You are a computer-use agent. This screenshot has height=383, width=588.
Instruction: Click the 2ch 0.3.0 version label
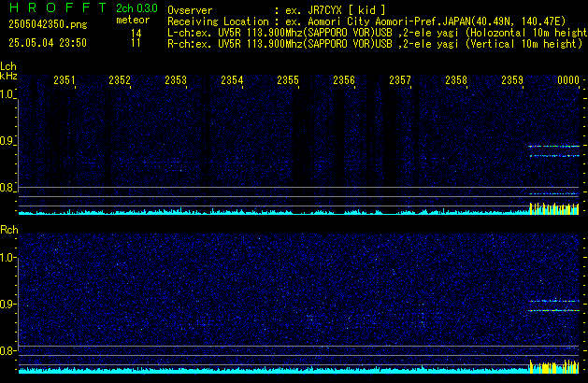coord(136,8)
